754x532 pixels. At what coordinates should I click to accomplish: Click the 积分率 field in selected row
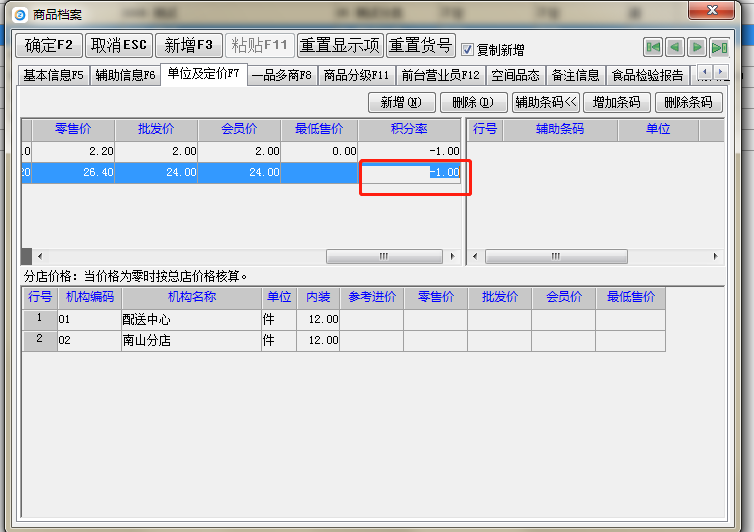(412, 172)
